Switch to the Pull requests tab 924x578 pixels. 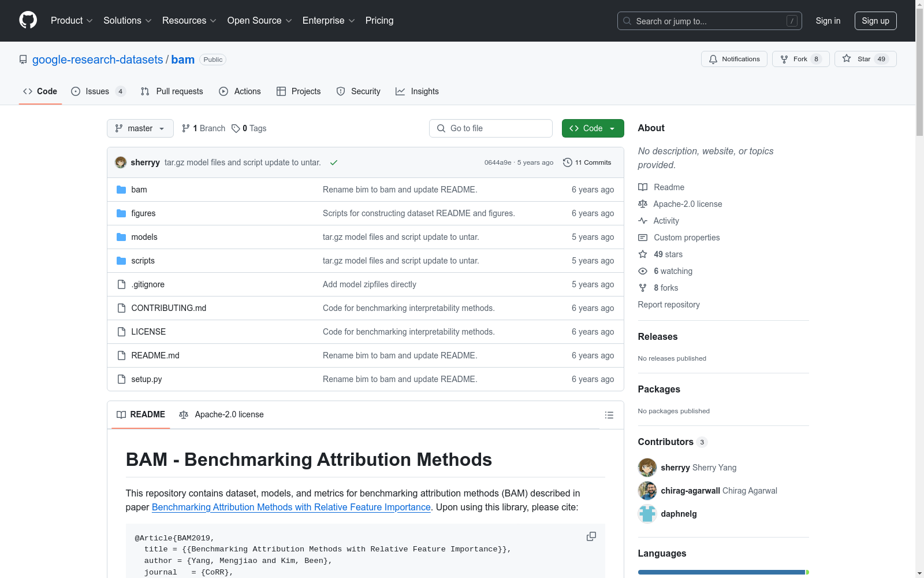pyautogui.click(x=172, y=91)
